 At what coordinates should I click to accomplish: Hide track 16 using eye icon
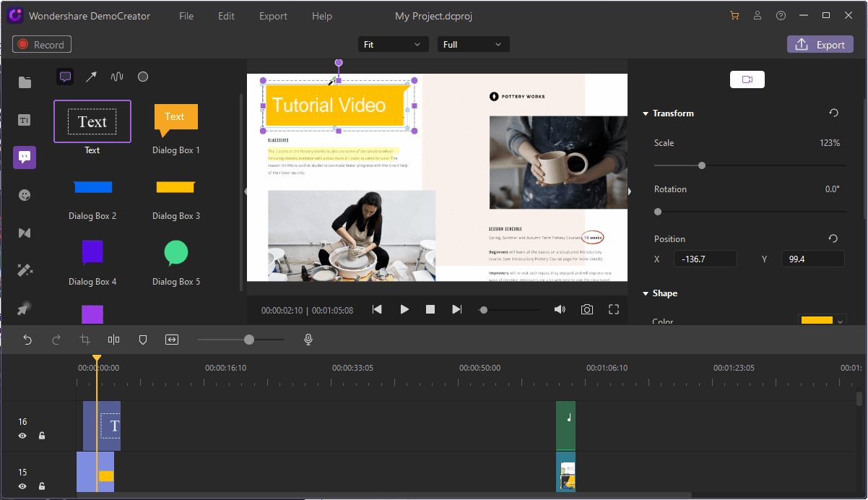point(22,436)
